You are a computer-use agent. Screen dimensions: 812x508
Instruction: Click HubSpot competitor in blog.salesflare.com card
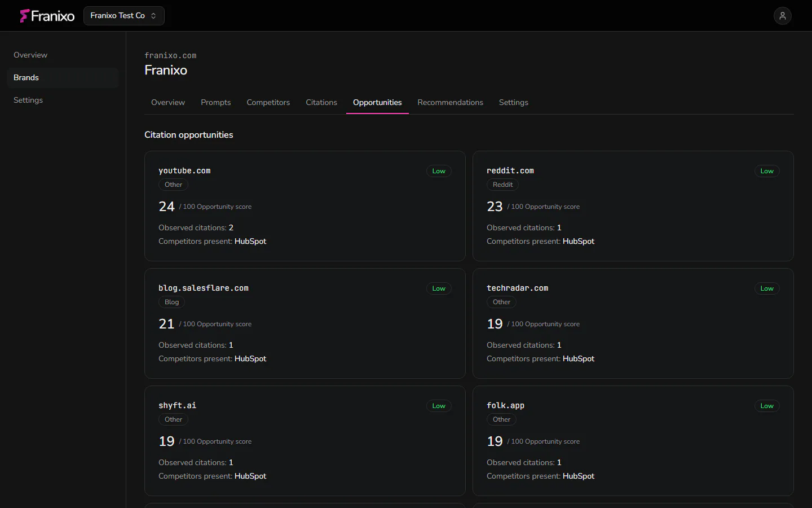pyautogui.click(x=250, y=358)
